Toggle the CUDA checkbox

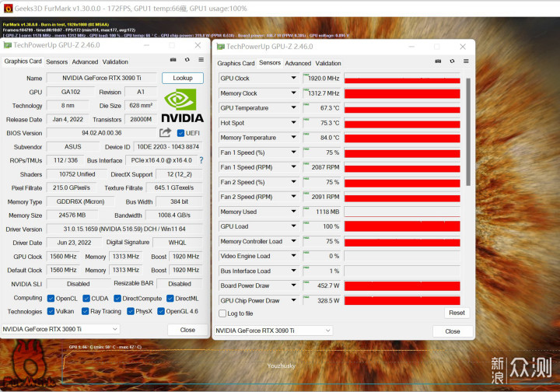pos(86,298)
